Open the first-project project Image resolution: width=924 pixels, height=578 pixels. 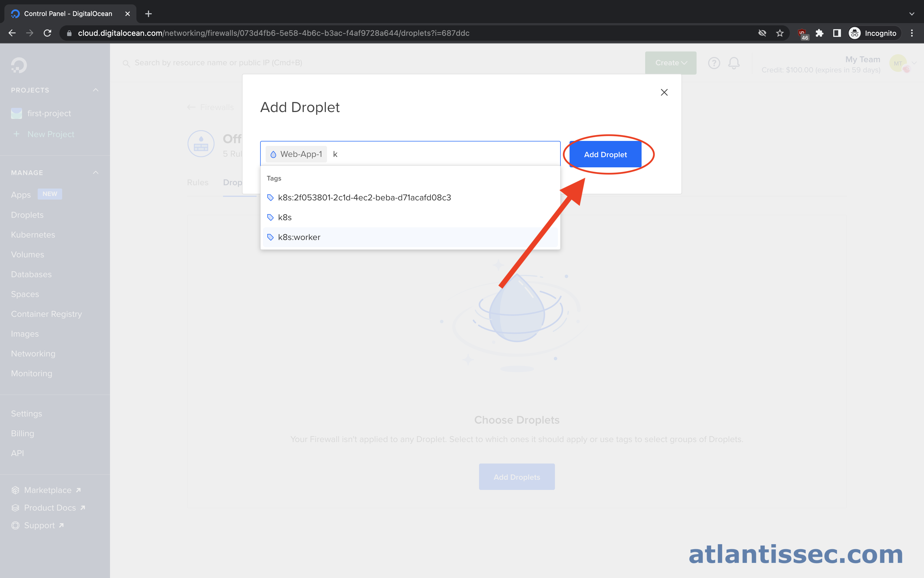coord(49,113)
